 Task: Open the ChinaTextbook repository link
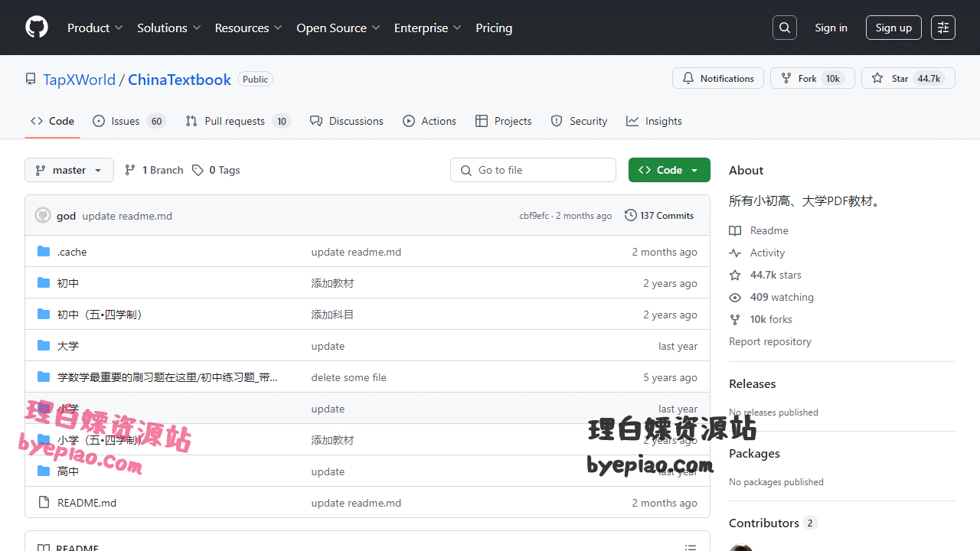point(179,80)
